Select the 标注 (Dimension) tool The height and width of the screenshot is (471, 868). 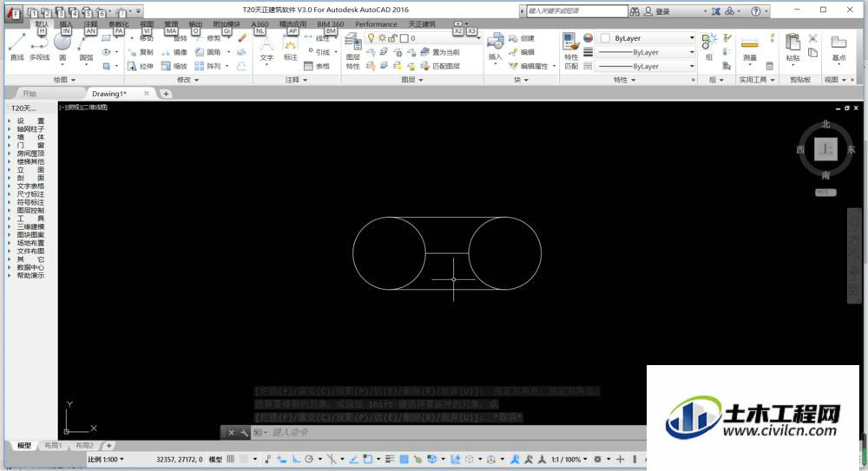point(291,47)
